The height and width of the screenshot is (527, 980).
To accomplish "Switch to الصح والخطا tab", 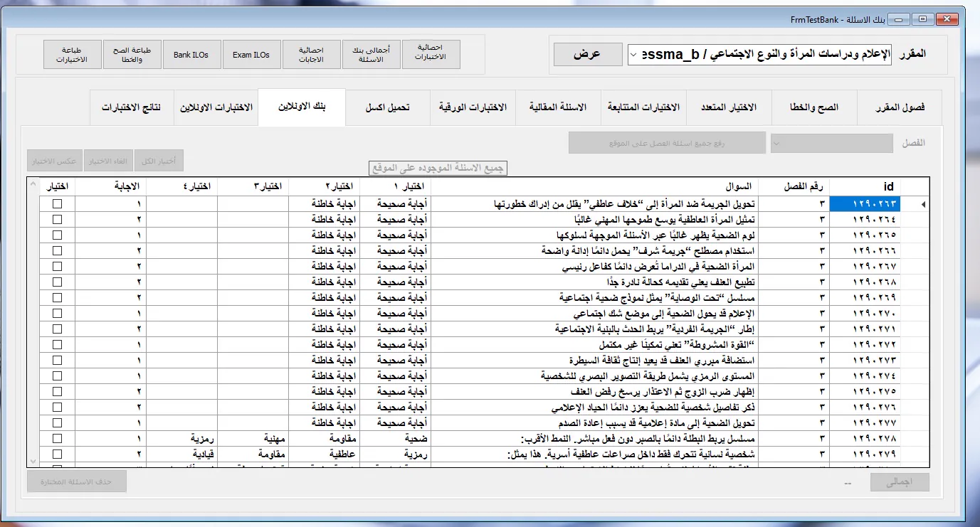I will pos(814,107).
